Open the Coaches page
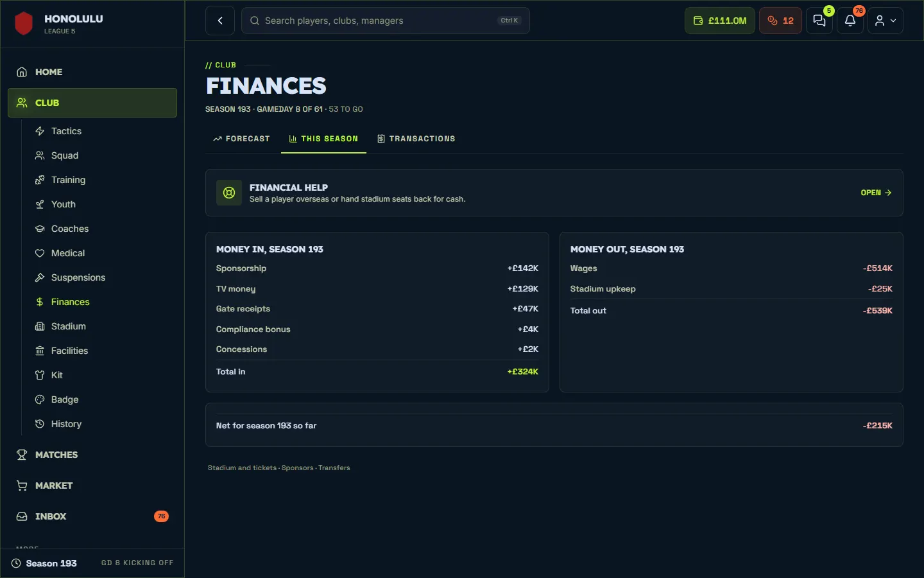The width and height of the screenshot is (924, 578). pos(103,229)
